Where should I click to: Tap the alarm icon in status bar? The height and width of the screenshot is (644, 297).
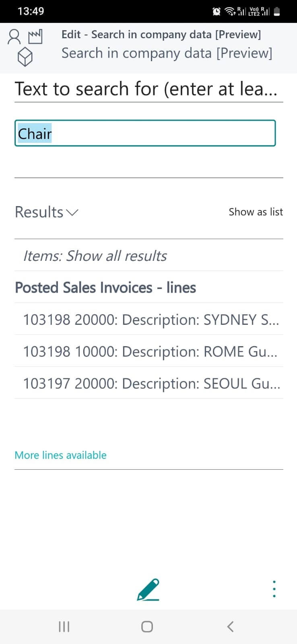click(217, 12)
